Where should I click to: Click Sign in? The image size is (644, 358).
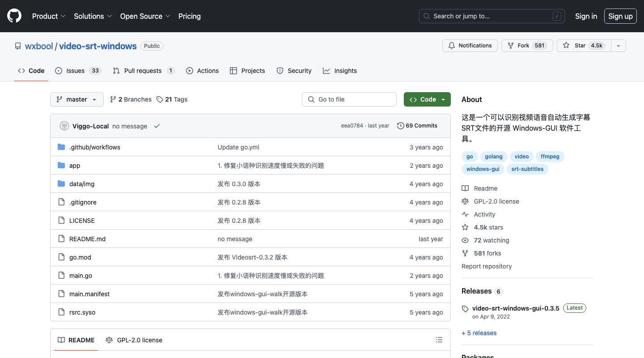[x=586, y=16]
